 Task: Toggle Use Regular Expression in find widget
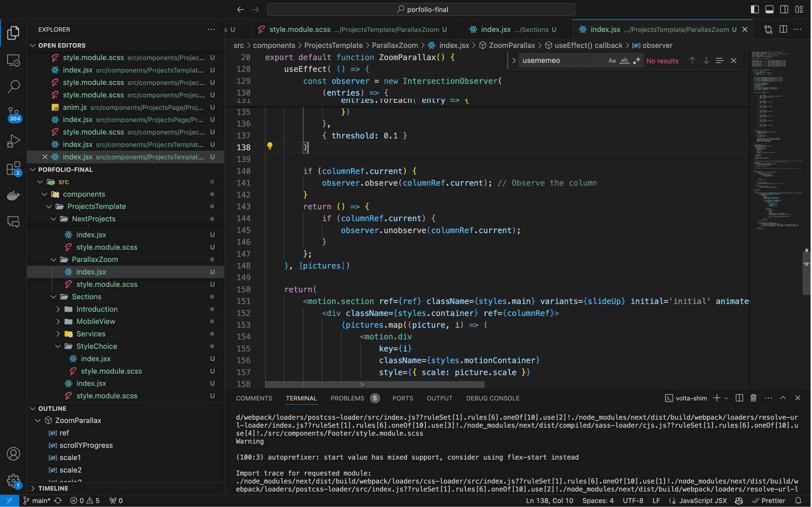(636, 61)
